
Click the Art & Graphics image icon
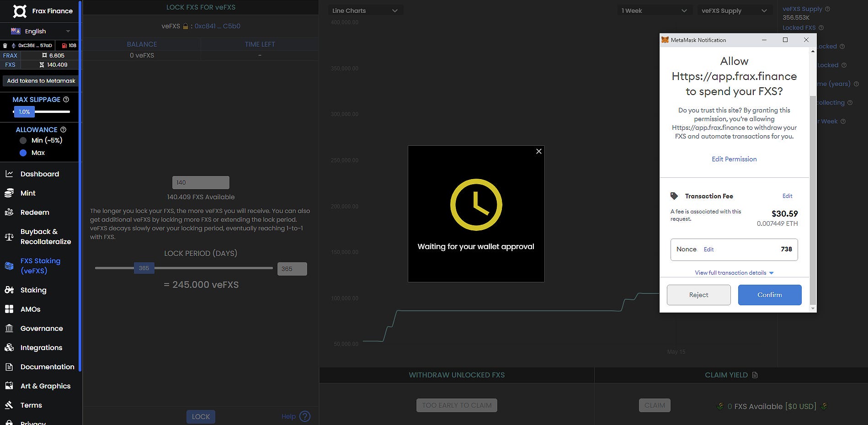tap(9, 386)
